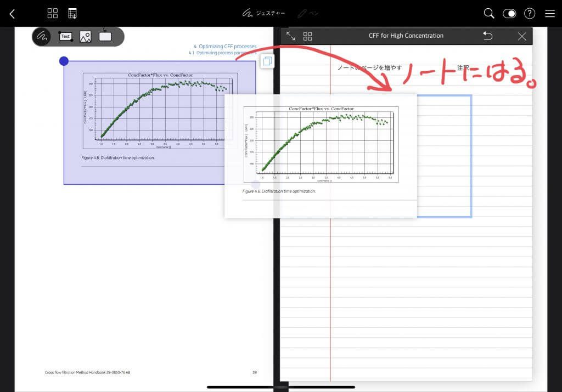Screen dimensions: 562x392
Task: Select the ジェスチャー gesture mode
Action: click(x=263, y=14)
